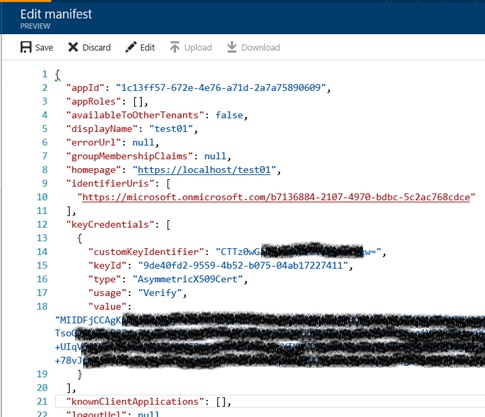Image resolution: width=485 pixels, height=417 pixels.
Task: Click the Edit button label
Action: (147, 48)
